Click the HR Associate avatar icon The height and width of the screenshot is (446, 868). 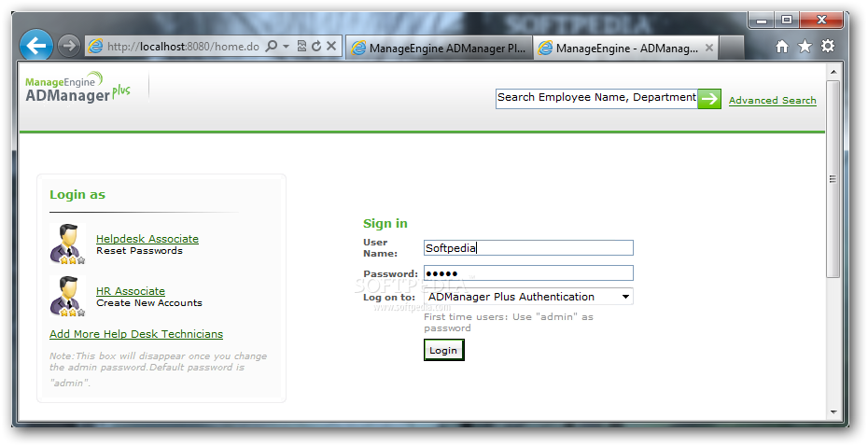coord(67,297)
